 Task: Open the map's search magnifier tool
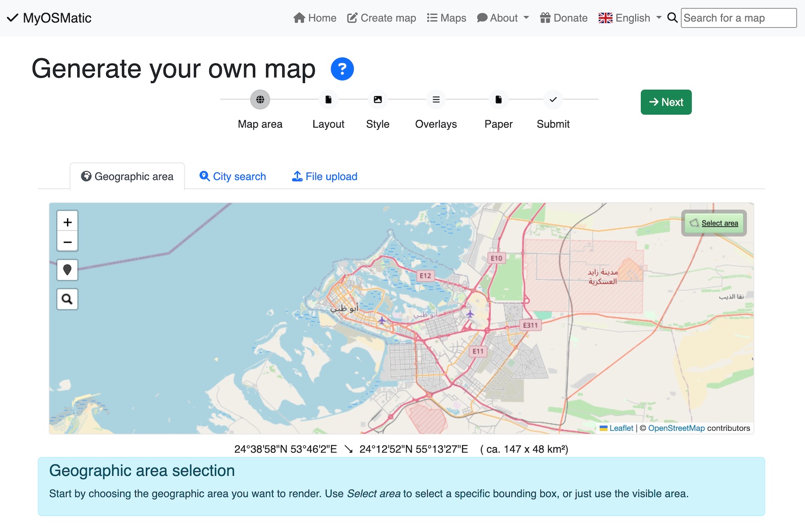67,299
